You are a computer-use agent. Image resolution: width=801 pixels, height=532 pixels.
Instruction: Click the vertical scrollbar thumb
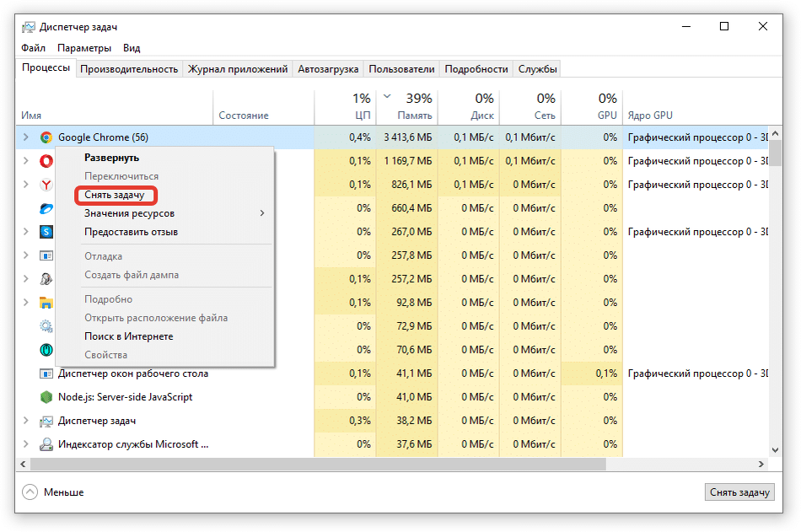(x=775, y=153)
